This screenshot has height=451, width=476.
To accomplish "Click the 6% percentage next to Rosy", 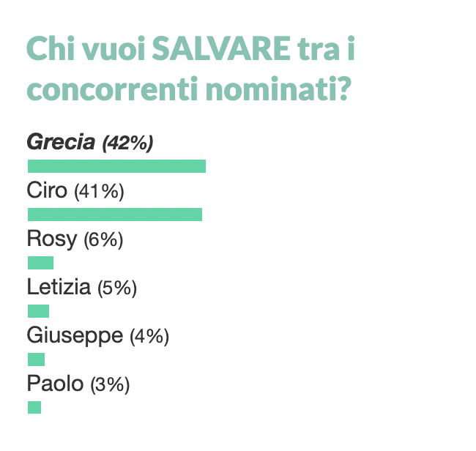I will 103,239.
